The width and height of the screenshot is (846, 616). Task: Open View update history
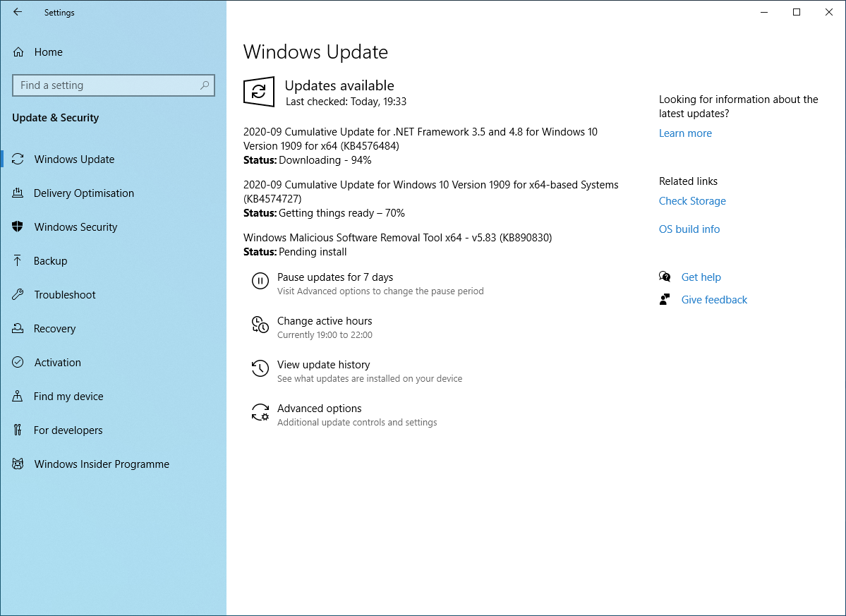[324, 365]
